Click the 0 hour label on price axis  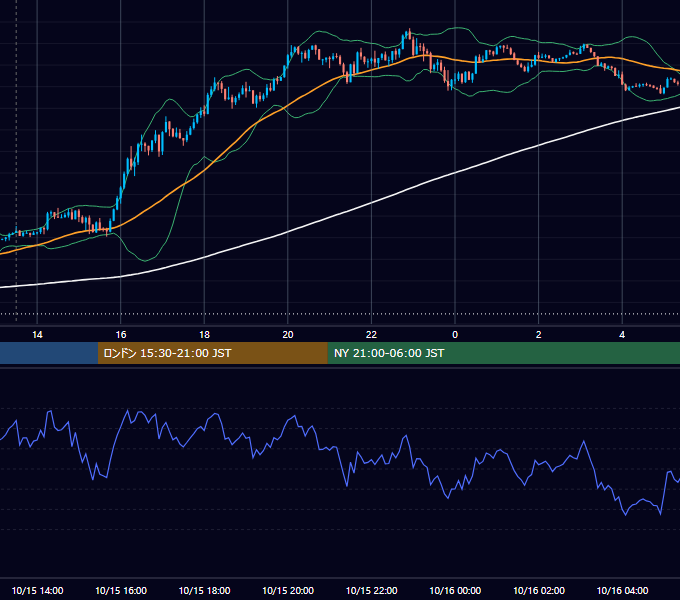click(455, 335)
